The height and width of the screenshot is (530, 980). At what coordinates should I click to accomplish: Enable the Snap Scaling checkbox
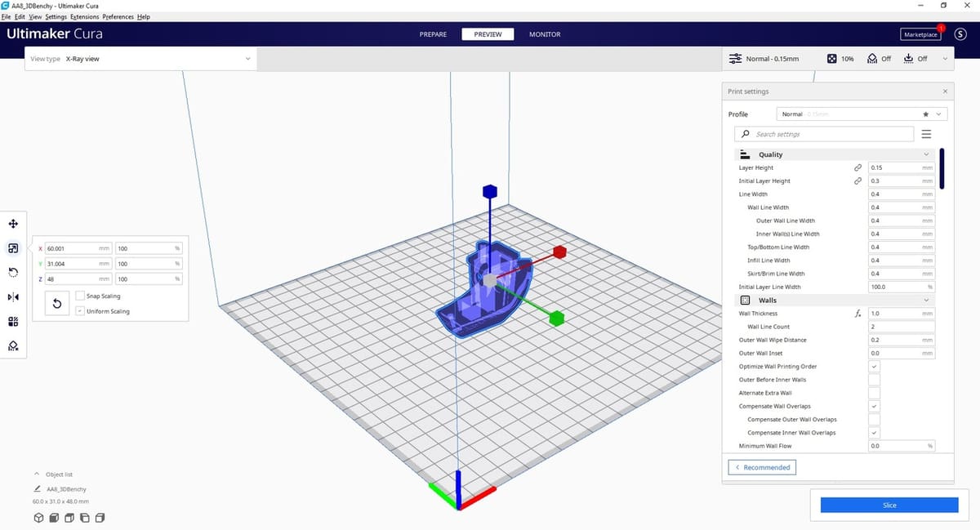[x=79, y=296]
